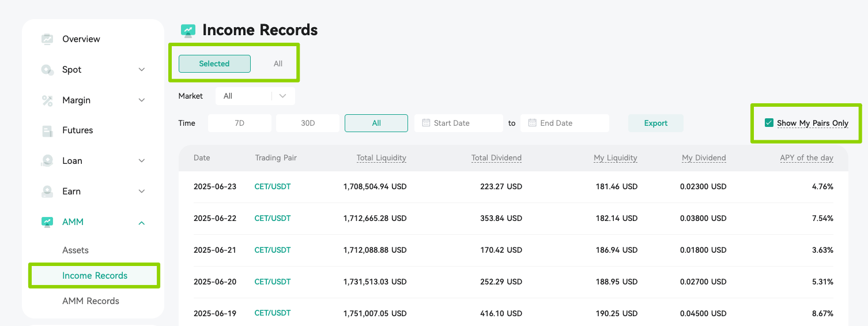The height and width of the screenshot is (326, 868).
Task: Click the Earn icon in the sidebar
Action: pos(47,192)
